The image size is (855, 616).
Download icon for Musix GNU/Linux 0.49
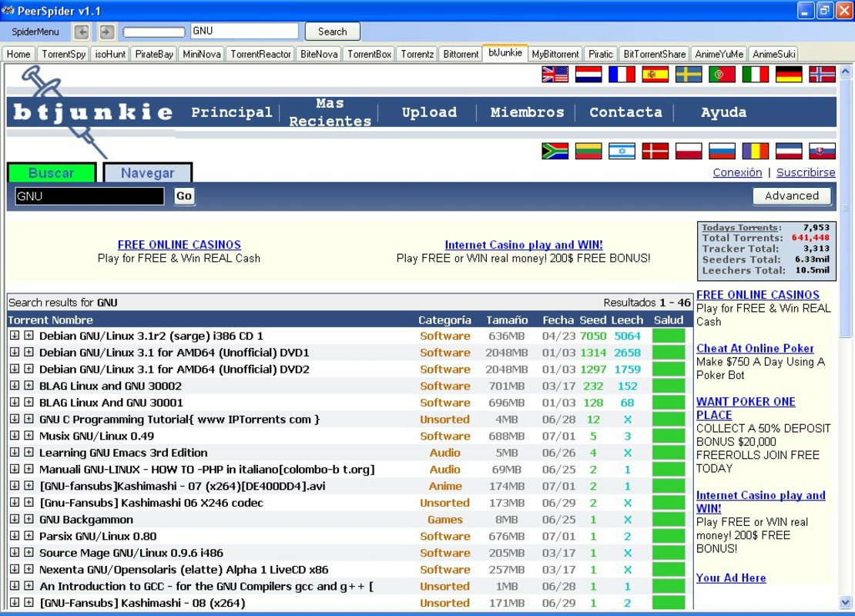(15, 436)
